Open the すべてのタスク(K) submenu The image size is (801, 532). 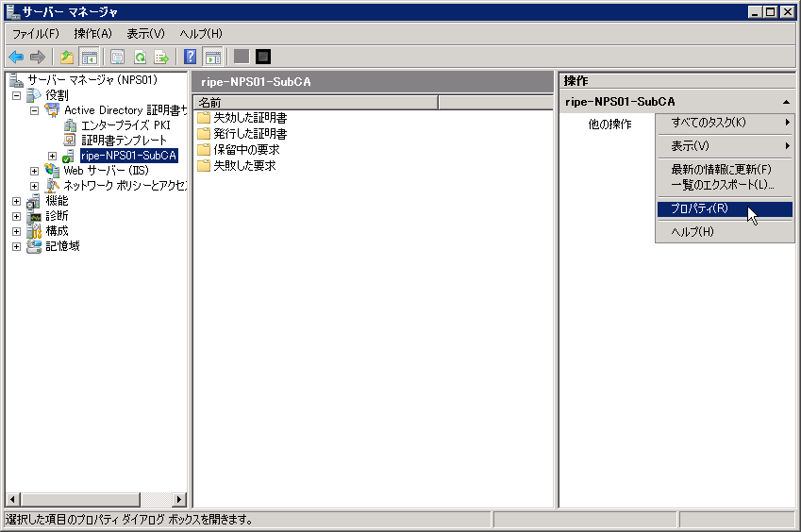(709, 123)
